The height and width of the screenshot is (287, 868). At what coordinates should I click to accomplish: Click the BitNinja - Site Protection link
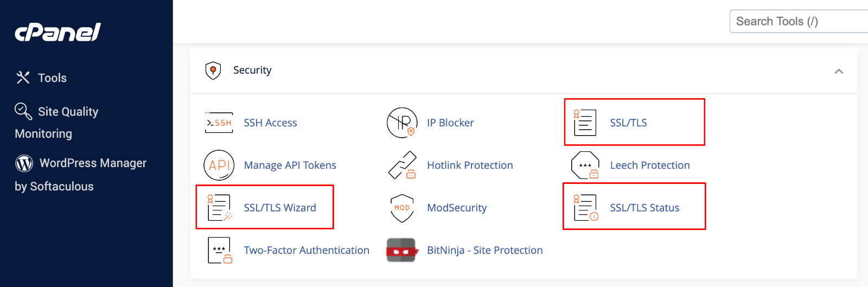[x=484, y=250]
